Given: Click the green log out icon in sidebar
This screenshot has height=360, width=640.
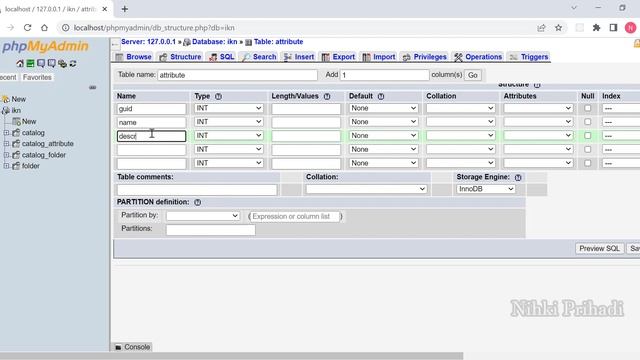Looking at the screenshot, I should [30, 63].
